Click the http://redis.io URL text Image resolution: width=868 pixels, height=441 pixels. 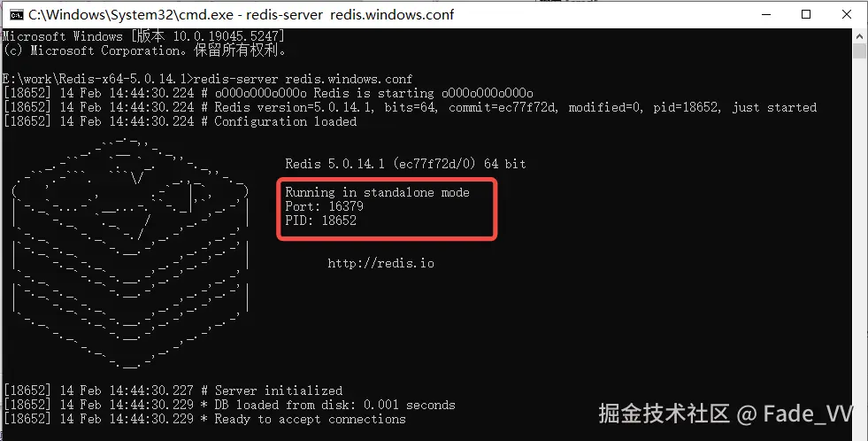click(x=380, y=263)
